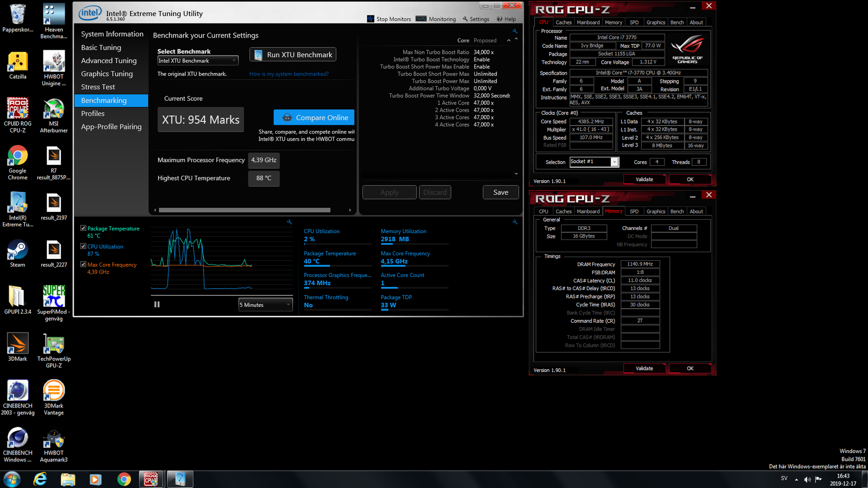Open XTU Settings in top toolbar
868x488 pixels.
pyautogui.click(x=476, y=19)
